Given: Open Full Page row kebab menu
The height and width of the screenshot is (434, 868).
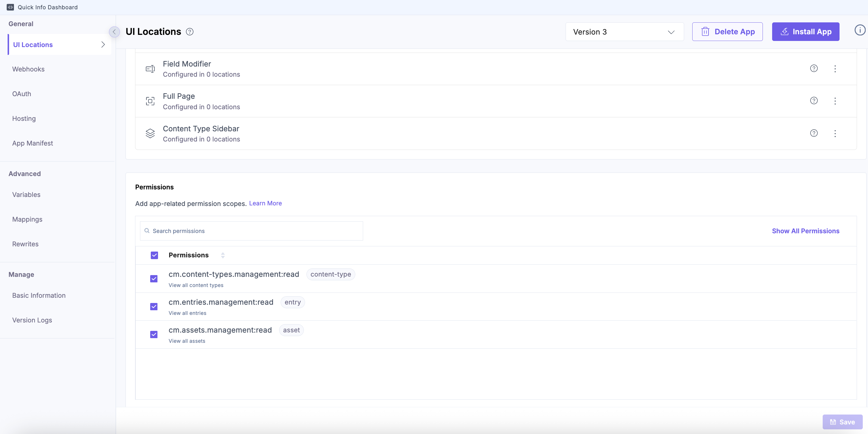Looking at the screenshot, I should (835, 101).
